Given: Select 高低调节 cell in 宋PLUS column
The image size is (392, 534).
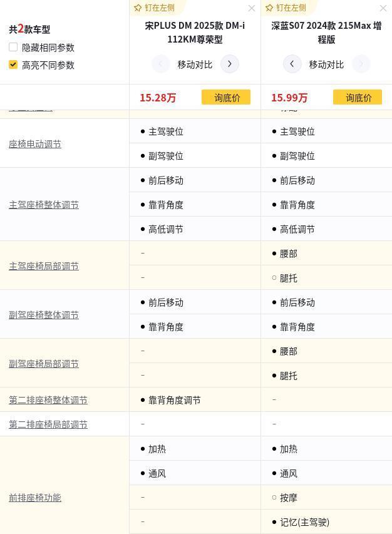Looking at the screenshot, I should coord(195,229).
